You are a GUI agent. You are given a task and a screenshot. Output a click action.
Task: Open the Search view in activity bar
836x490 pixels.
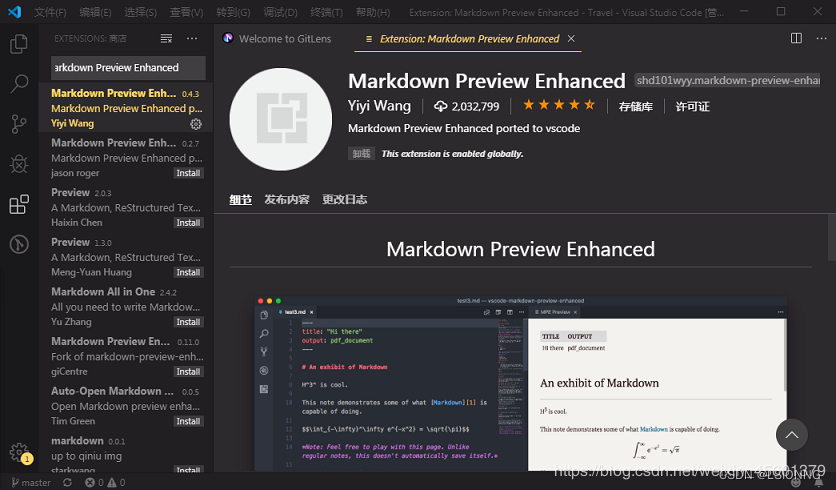coord(19,83)
